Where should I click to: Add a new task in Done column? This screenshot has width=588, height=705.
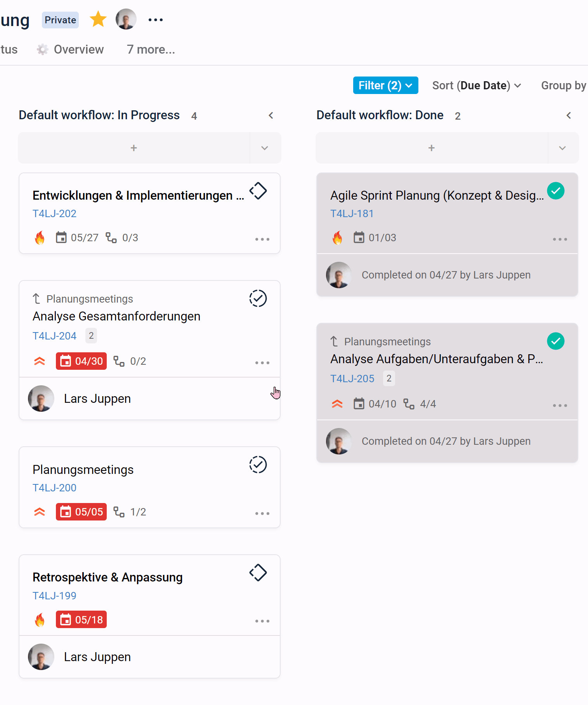click(x=432, y=148)
